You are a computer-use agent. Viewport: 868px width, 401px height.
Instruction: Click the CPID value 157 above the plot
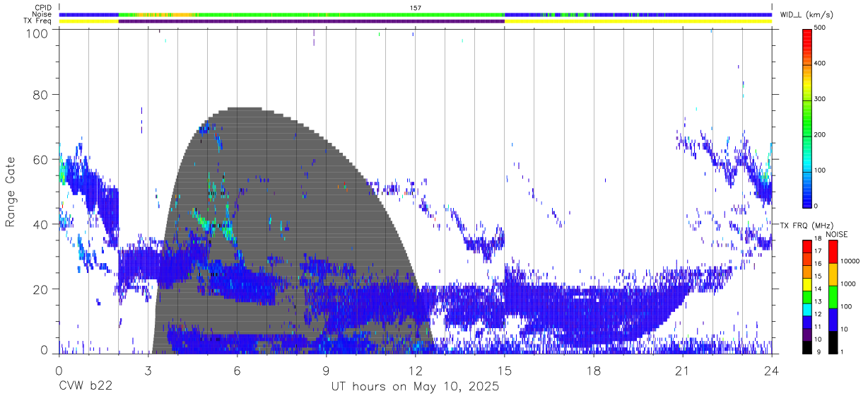[x=416, y=8]
